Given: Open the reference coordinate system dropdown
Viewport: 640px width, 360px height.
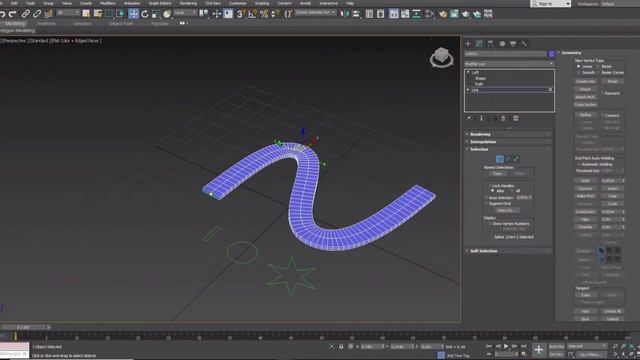Looking at the screenshot, I should [x=185, y=13].
